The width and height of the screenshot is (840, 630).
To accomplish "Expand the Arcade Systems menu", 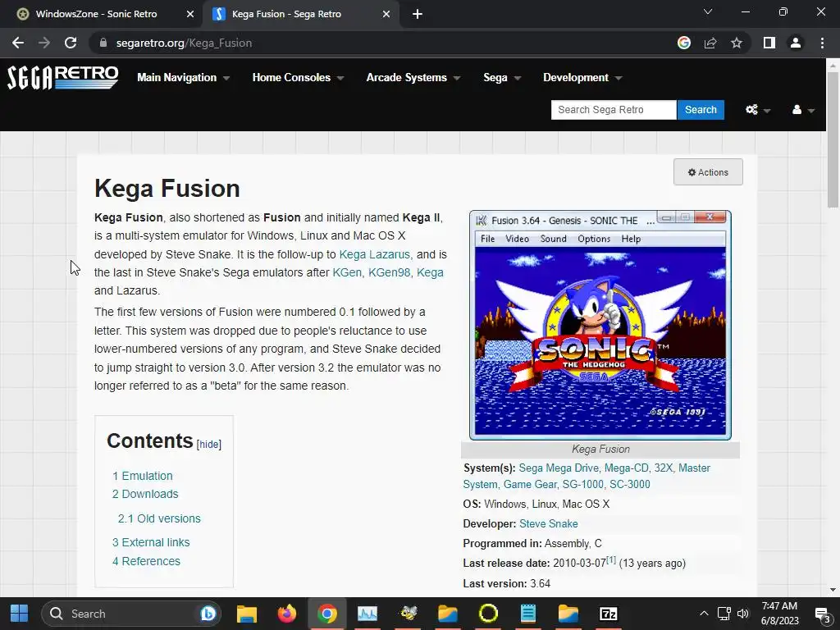I will tap(413, 78).
